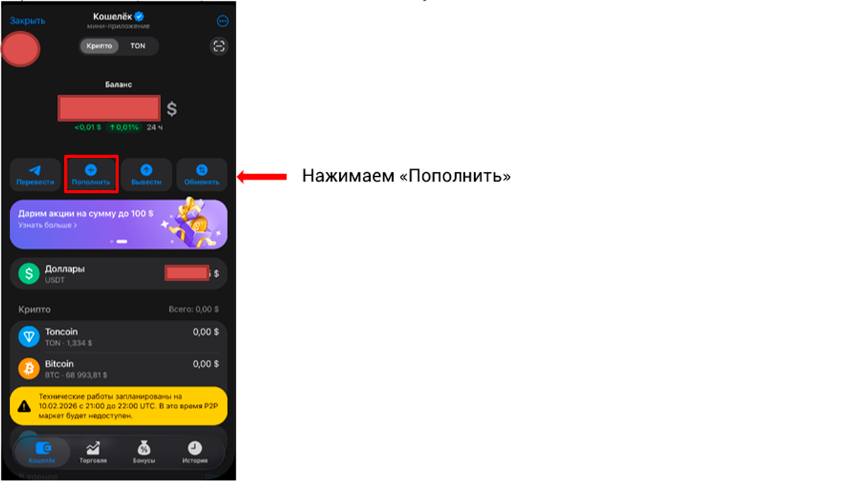Viewport: 868px width, 483px height.
Task: Tap the yellow technical works warning
Action: pyautogui.click(x=118, y=406)
